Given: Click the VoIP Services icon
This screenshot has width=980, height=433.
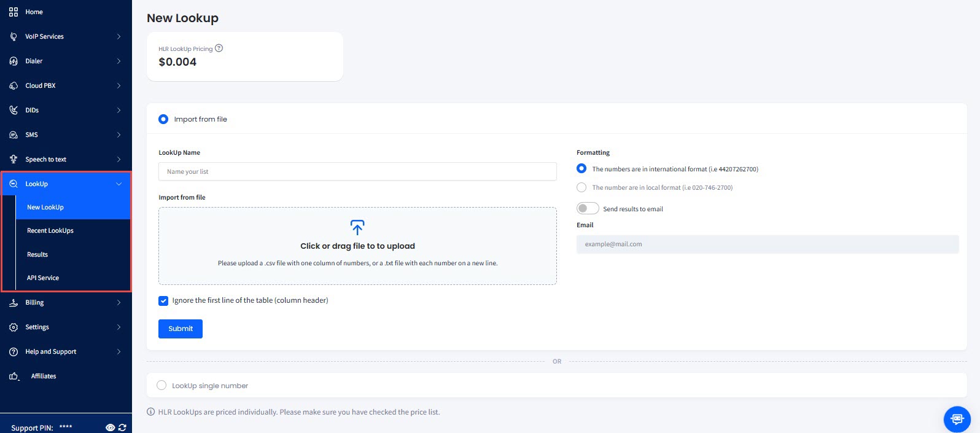Looking at the screenshot, I should 14,36.
